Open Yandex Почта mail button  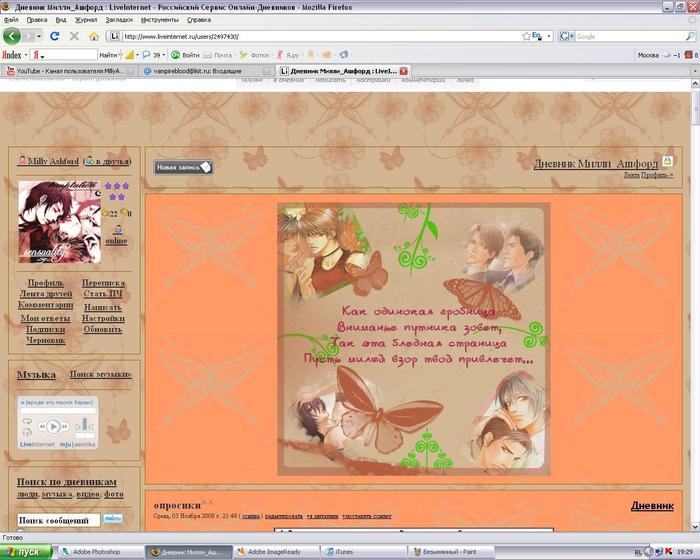pyautogui.click(x=218, y=55)
